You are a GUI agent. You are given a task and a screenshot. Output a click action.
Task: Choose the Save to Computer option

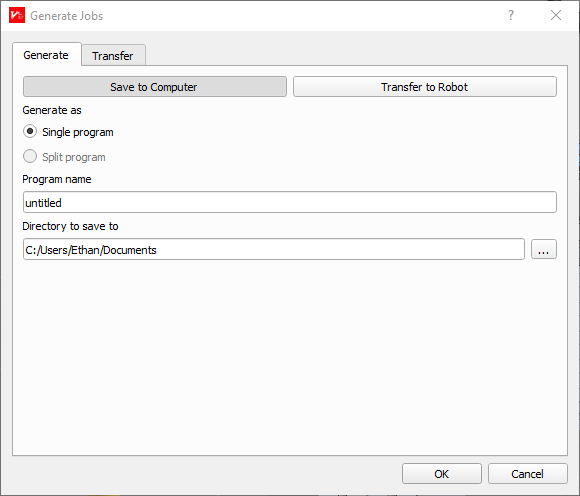point(155,87)
